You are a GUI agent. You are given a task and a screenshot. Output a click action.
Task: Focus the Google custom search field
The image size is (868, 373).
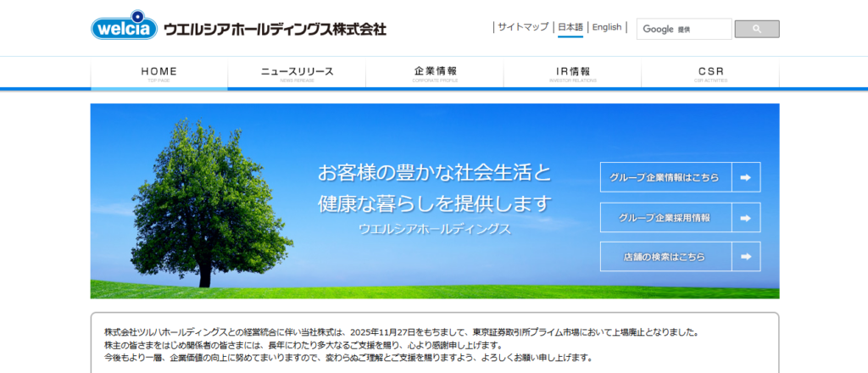tap(683, 29)
